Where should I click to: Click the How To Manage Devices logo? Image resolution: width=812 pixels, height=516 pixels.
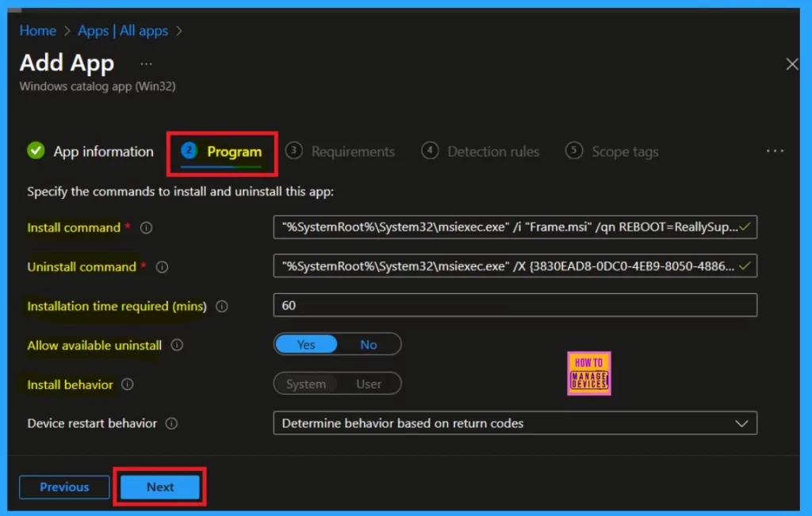tap(589, 373)
